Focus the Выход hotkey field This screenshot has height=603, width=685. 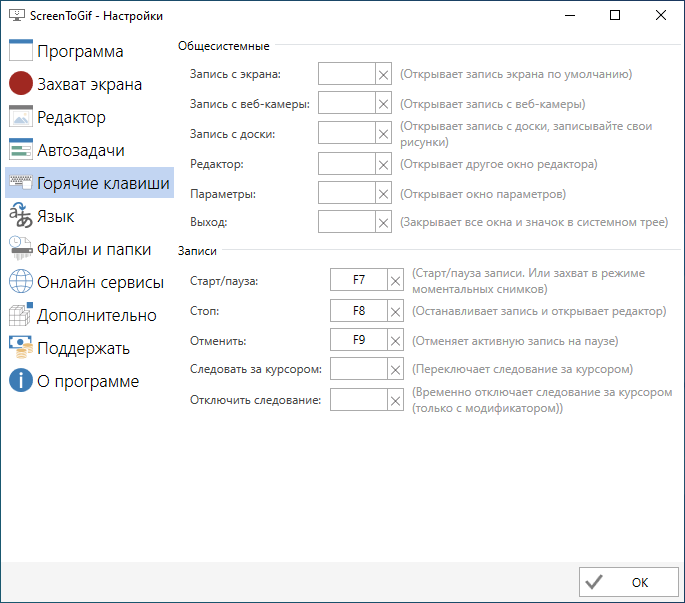347,222
